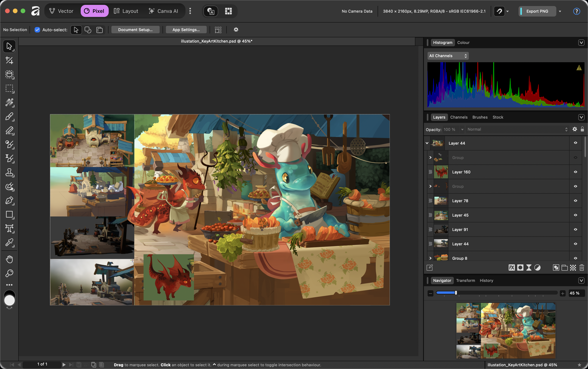The width and height of the screenshot is (588, 369).
Task: Click the fx layer effects icon
Action: [x=512, y=268]
